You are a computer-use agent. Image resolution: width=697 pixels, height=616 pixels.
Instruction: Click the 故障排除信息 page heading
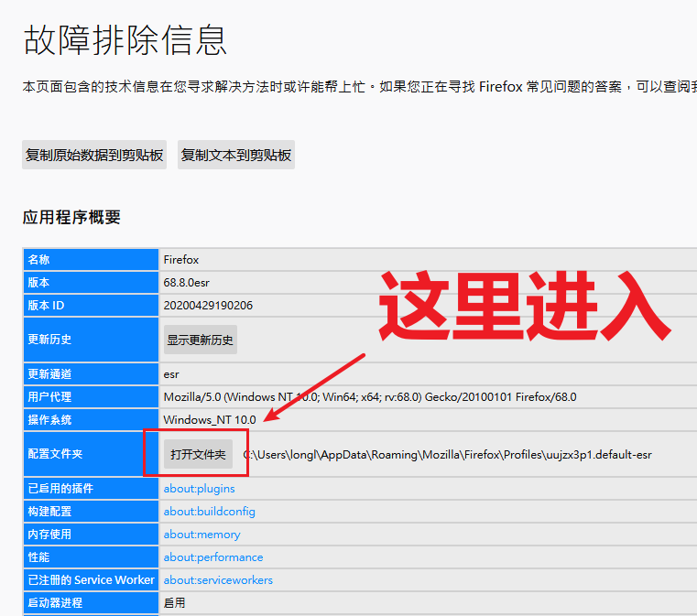125,40
